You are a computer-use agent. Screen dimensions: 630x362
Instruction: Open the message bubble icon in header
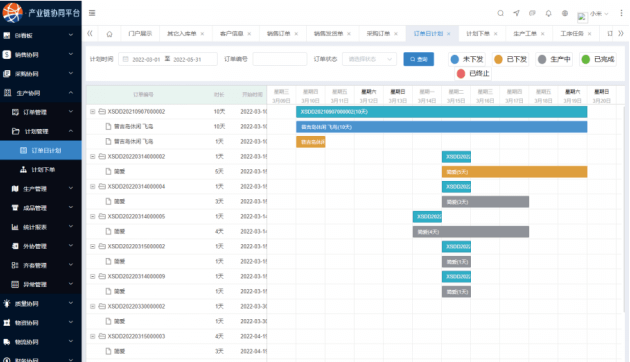point(532,13)
